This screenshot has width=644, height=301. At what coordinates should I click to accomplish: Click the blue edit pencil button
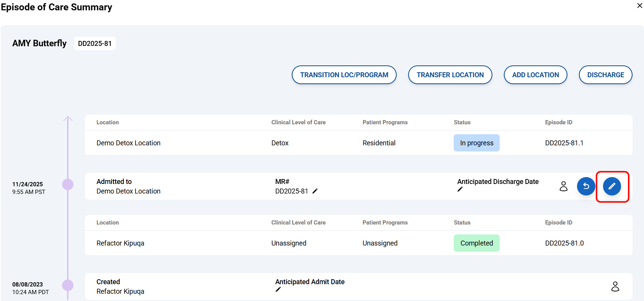pos(612,186)
